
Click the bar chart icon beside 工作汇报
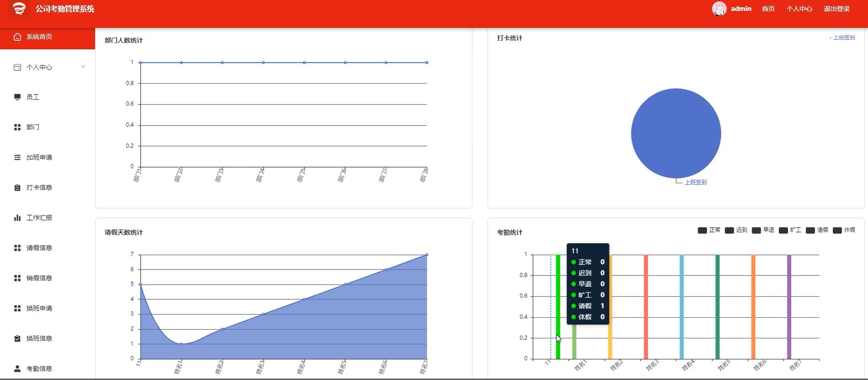pos(17,217)
